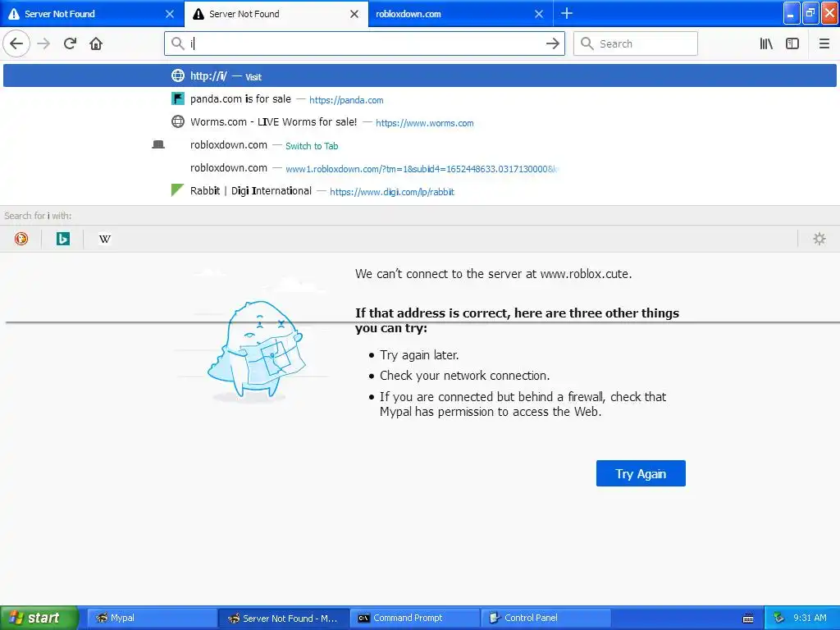Search with the Bing engine icon
The height and width of the screenshot is (630, 840).
point(62,239)
